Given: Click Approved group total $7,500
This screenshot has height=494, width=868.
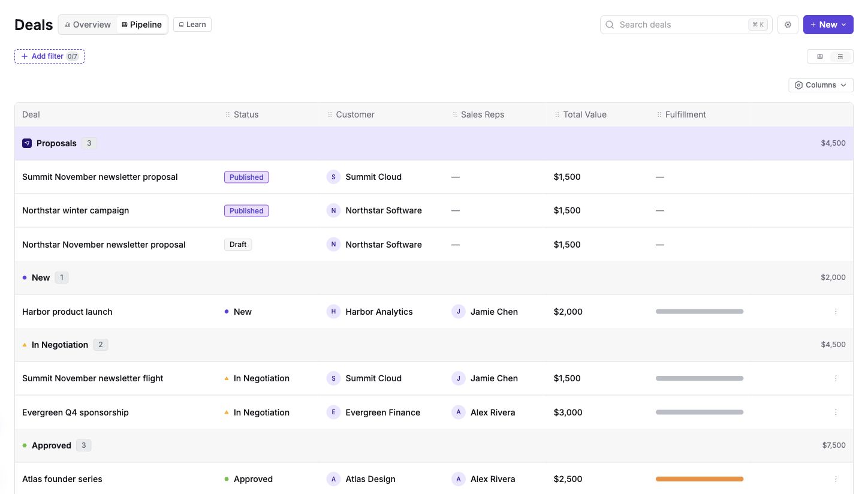Looking at the screenshot, I should pos(834,445).
